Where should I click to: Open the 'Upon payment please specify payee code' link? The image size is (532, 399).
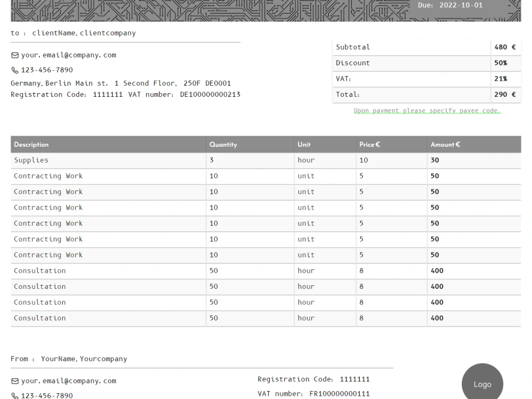[x=427, y=111]
